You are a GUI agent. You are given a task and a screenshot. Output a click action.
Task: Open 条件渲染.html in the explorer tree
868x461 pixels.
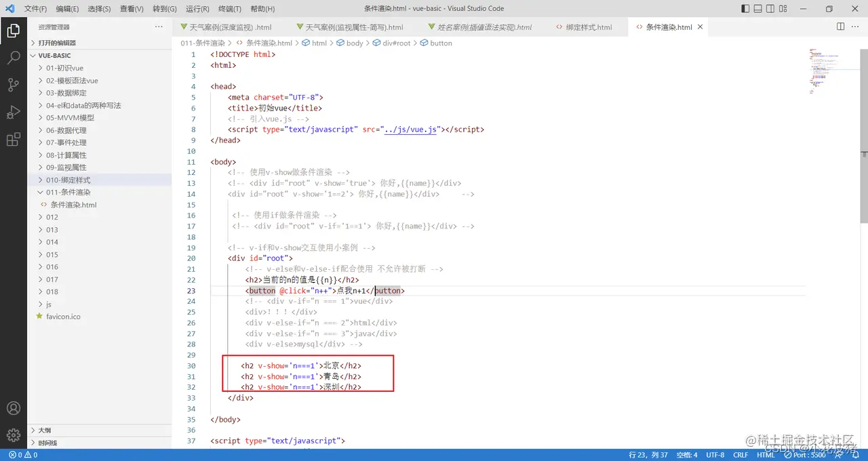73,205
